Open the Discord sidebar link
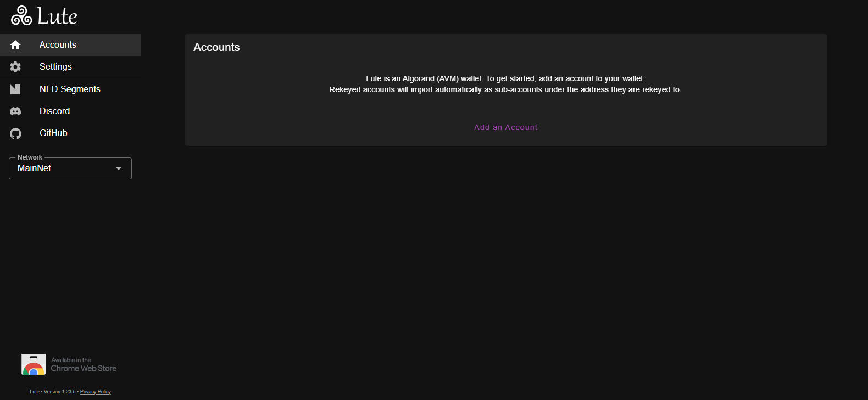 click(x=70, y=111)
